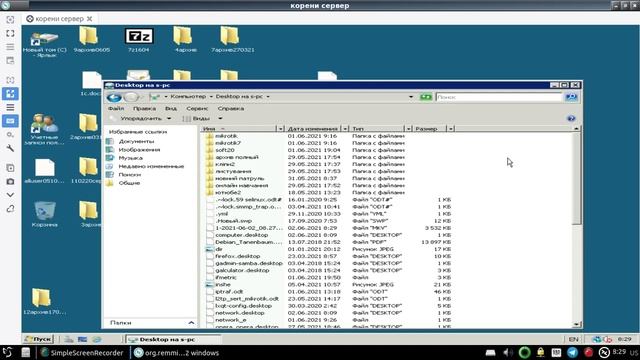Open Изображения favorite link
The width and height of the screenshot is (640, 360).
(139, 150)
